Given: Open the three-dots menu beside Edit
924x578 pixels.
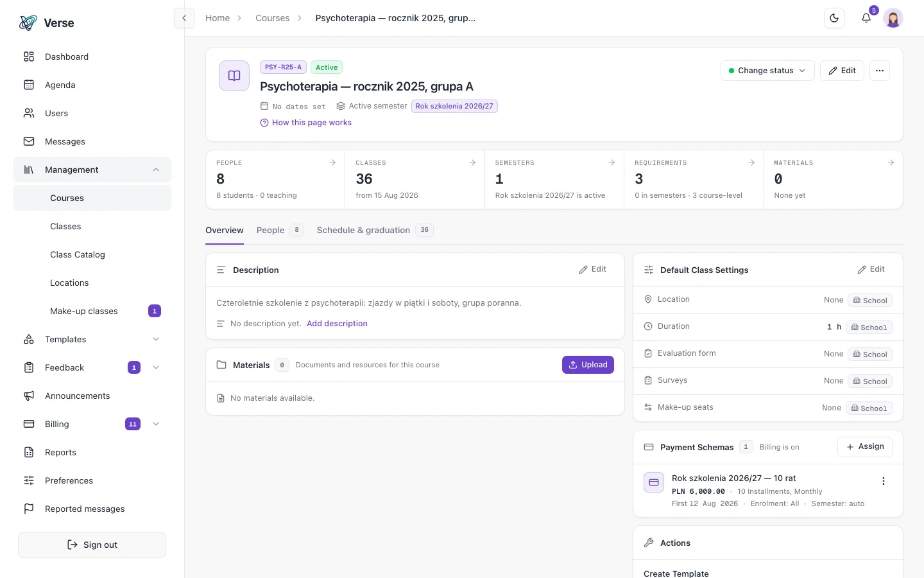Looking at the screenshot, I should (880, 71).
